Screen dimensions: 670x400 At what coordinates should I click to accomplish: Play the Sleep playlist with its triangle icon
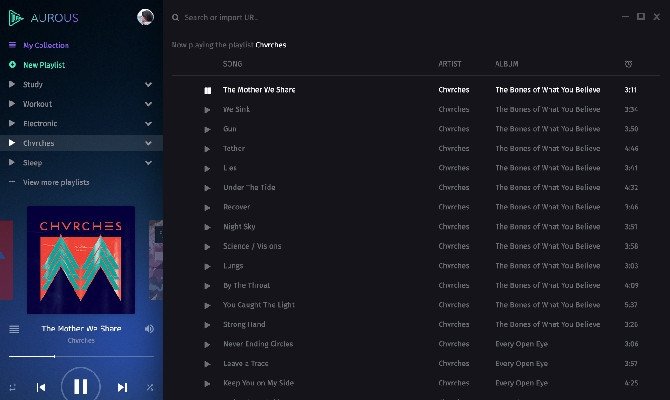[12, 162]
